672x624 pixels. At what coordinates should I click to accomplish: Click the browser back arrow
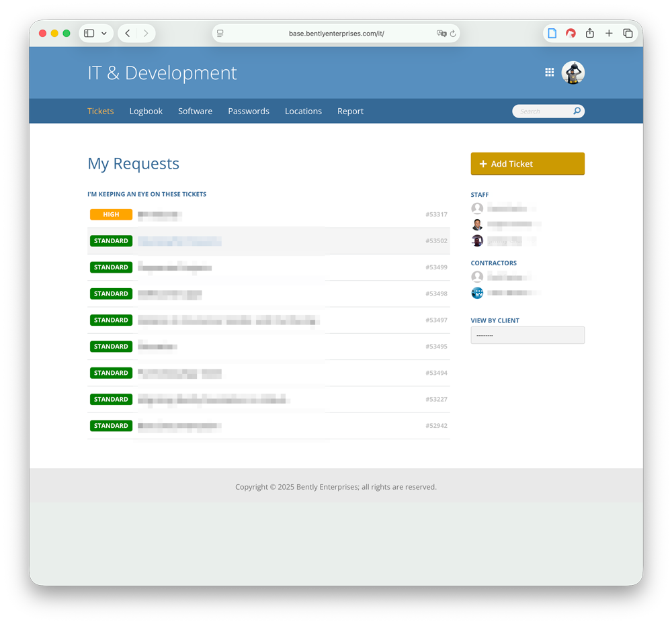point(128,34)
